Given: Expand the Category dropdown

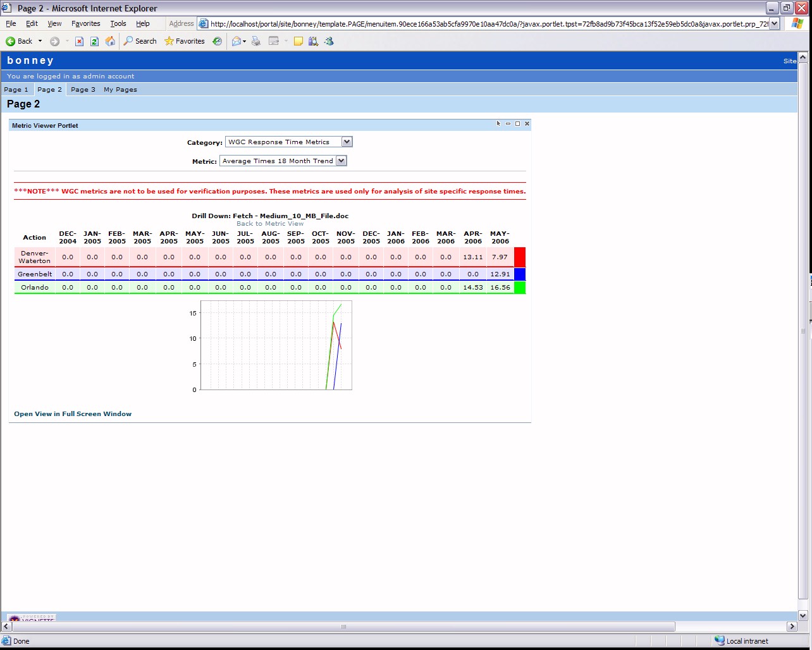Looking at the screenshot, I should pos(347,142).
